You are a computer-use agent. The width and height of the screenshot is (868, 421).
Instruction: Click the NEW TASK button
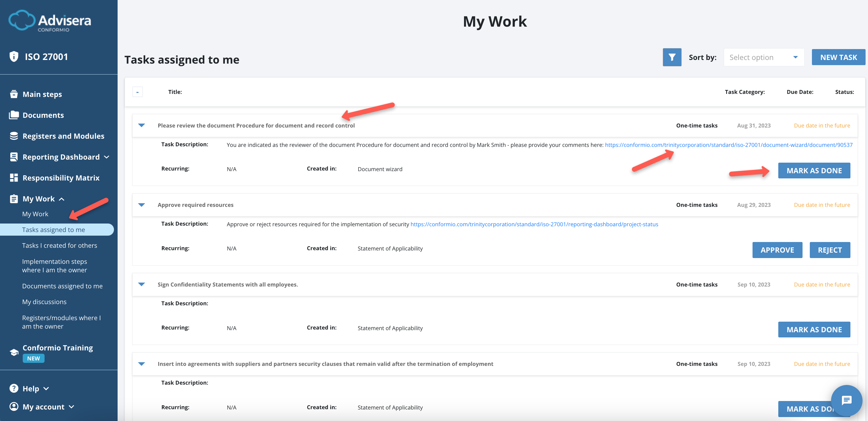click(838, 57)
